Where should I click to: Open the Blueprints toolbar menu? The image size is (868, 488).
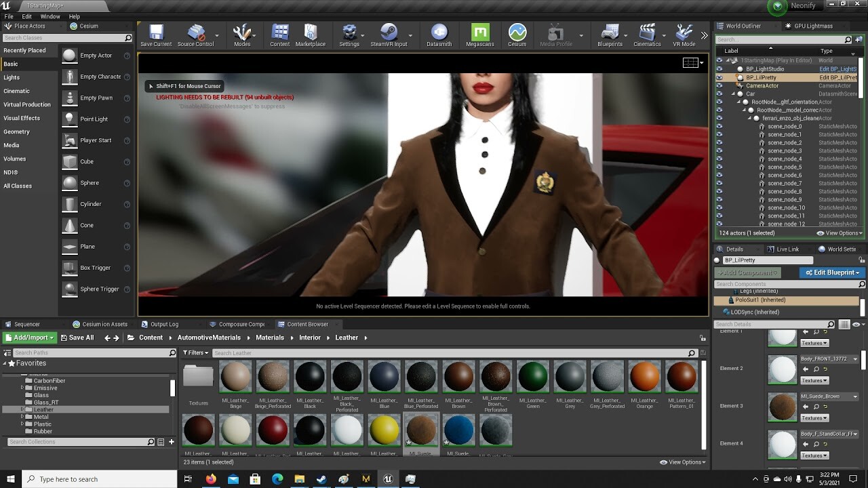[x=609, y=32]
